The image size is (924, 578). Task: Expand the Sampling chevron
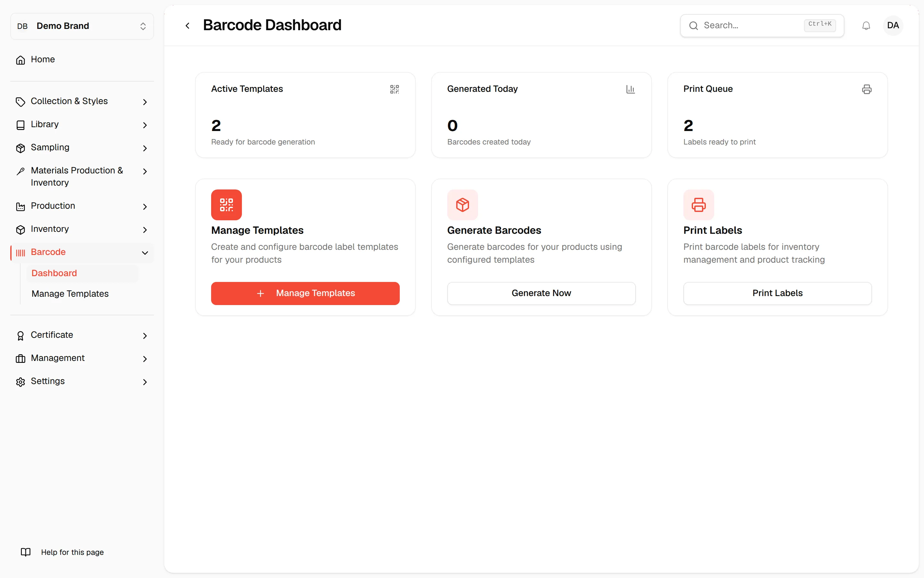145,148
